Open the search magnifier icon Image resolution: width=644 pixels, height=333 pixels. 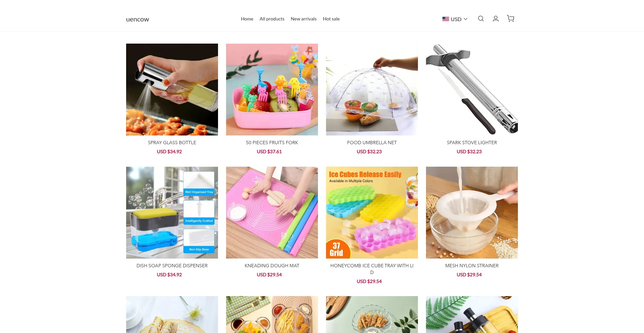coord(481,19)
